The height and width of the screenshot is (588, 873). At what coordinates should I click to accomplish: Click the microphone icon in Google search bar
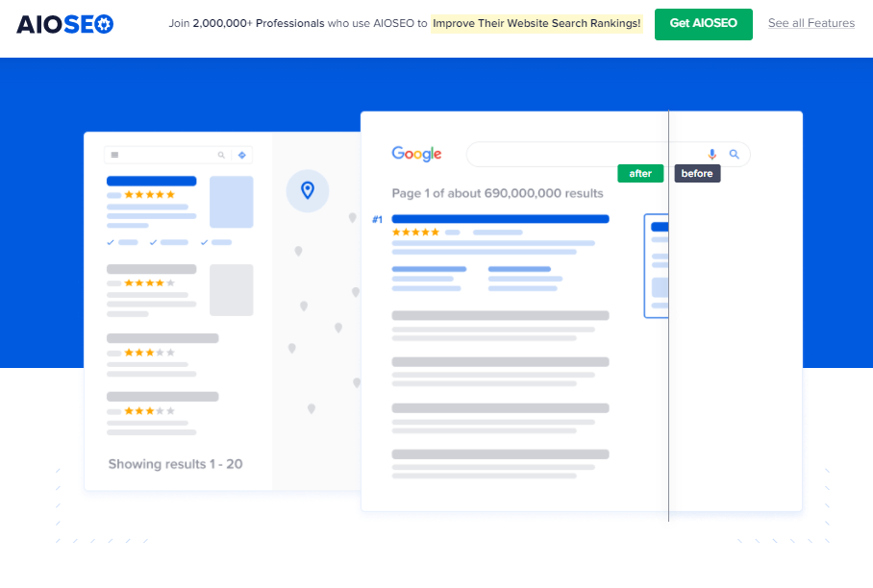tap(712, 154)
